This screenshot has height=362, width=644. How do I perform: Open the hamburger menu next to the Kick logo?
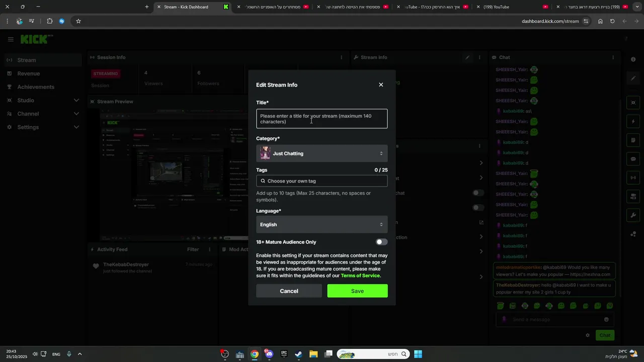coord(11,39)
